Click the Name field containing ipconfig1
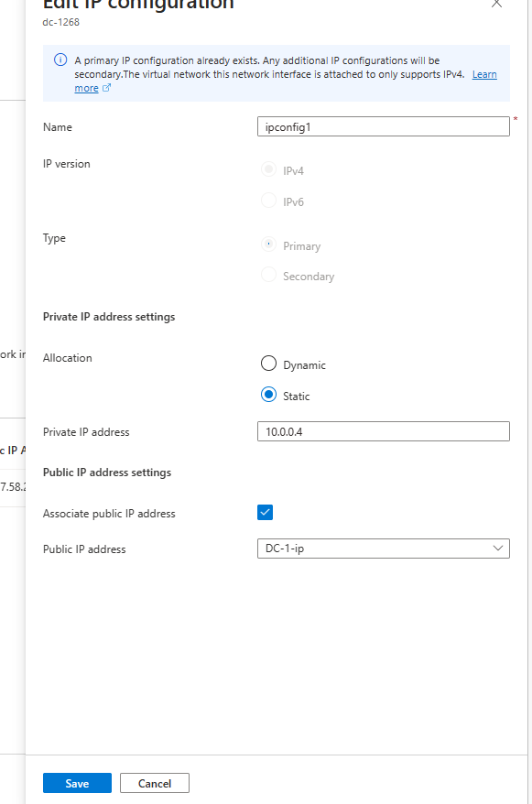Image resolution: width=532 pixels, height=804 pixels. (x=383, y=126)
